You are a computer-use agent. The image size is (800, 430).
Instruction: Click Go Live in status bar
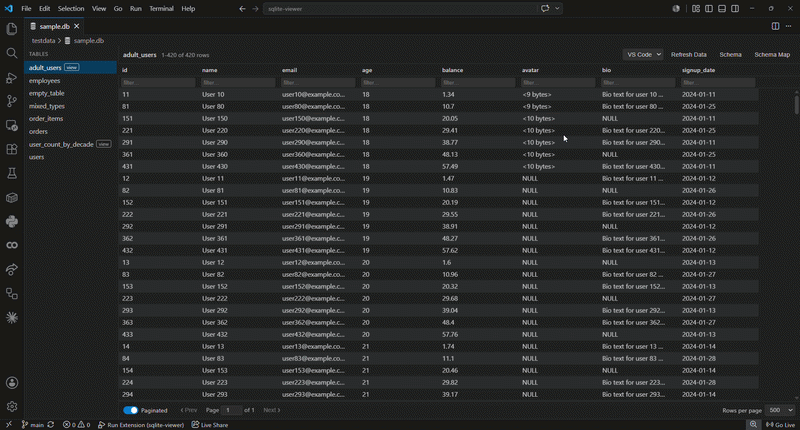pos(781,425)
